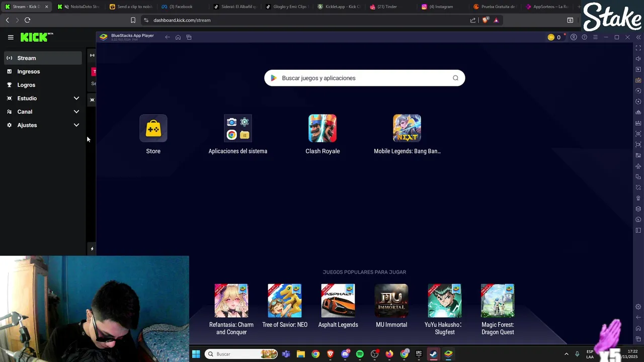Open BlueStacks coin balance
Viewport: 644px width, 362px height.
point(554,37)
